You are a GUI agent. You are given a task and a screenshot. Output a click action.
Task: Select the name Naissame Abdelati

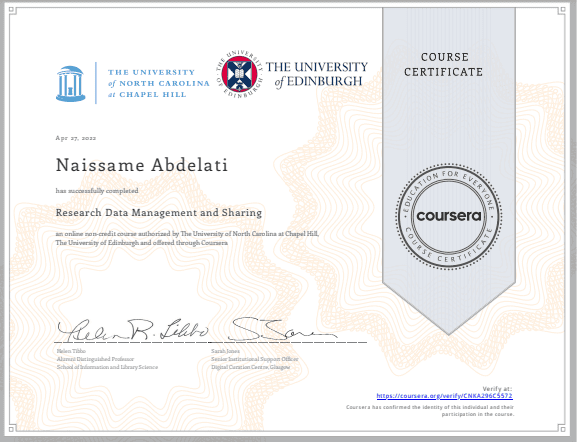[x=142, y=165]
